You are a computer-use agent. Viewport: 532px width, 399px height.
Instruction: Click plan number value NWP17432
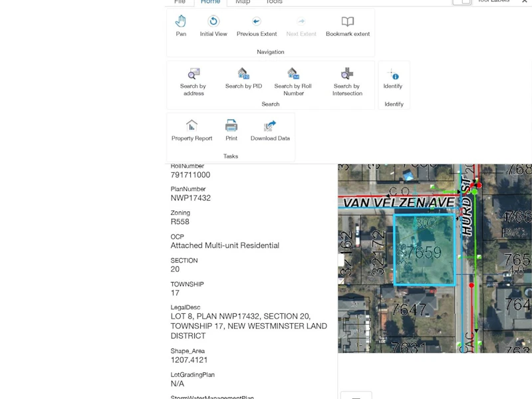pos(191,198)
